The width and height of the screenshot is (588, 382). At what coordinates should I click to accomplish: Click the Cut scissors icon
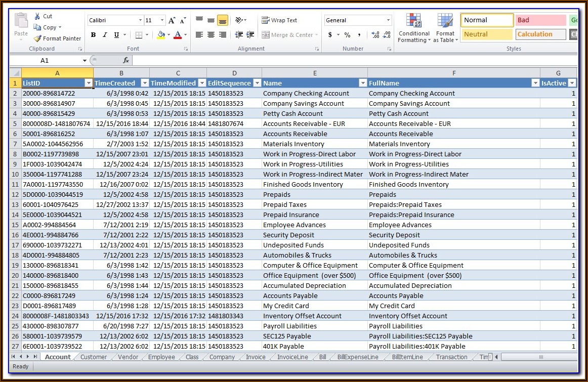[x=37, y=16]
